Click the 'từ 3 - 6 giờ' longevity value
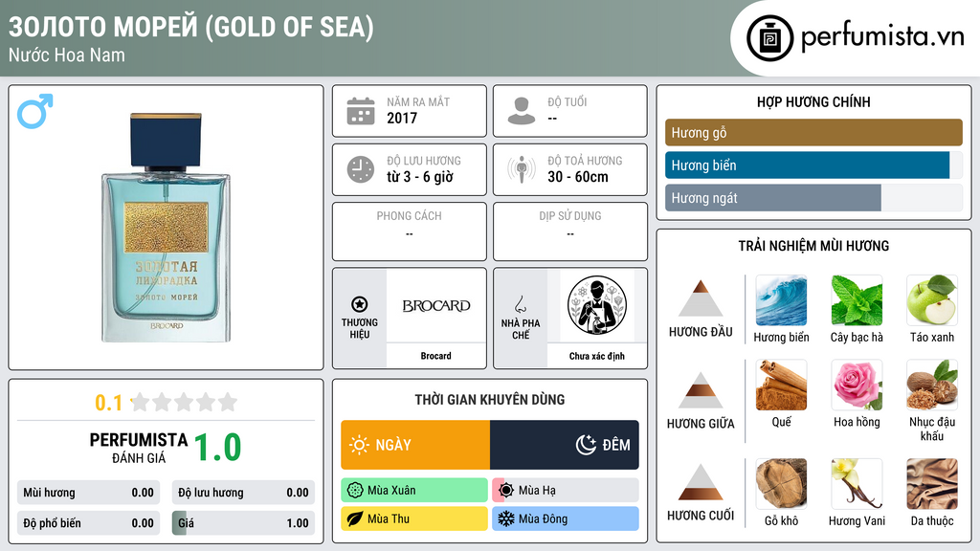The width and height of the screenshot is (980, 551). pyautogui.click(x=420, y=177)
